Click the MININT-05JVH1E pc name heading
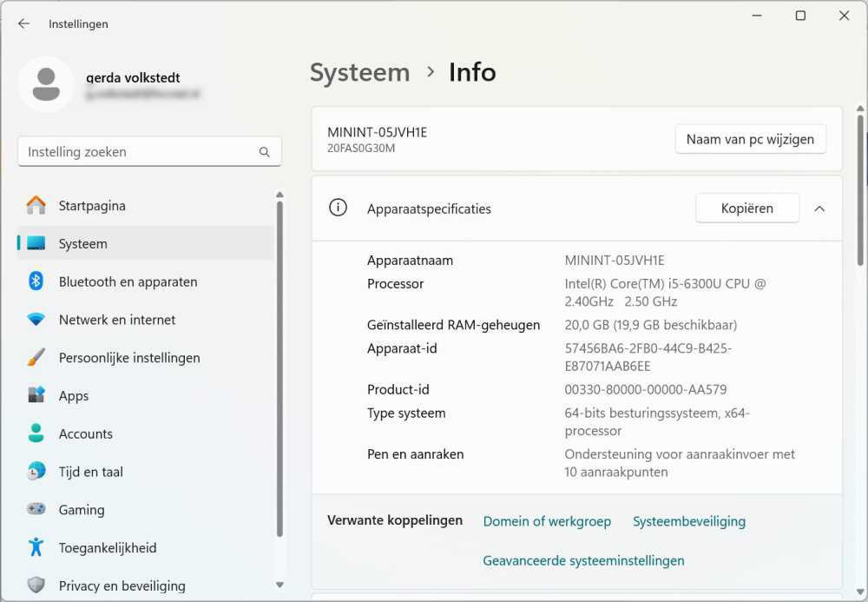Screen dimensions: 868x602 (x=377, y=132)
